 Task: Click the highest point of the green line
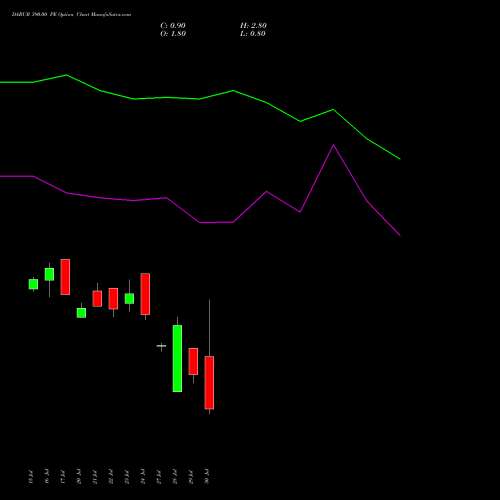pos(66,75)
